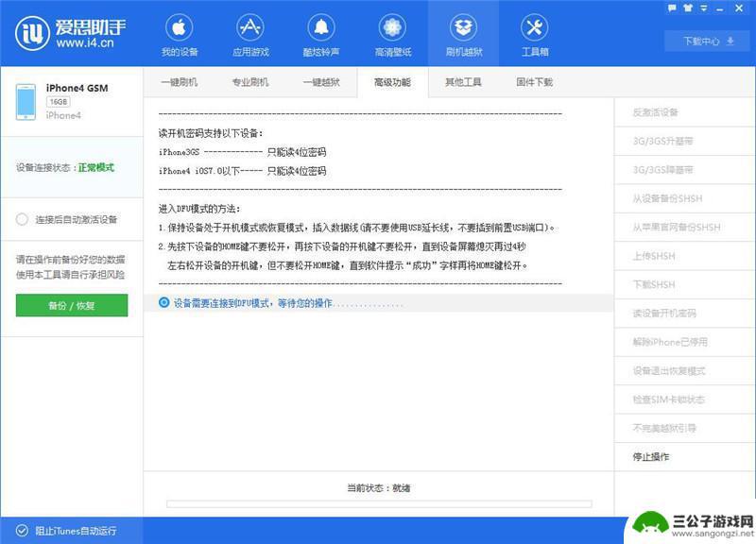Click the progress bar under 当前状态
Viewport: 756px width, 544px height.
pos(379,504)
